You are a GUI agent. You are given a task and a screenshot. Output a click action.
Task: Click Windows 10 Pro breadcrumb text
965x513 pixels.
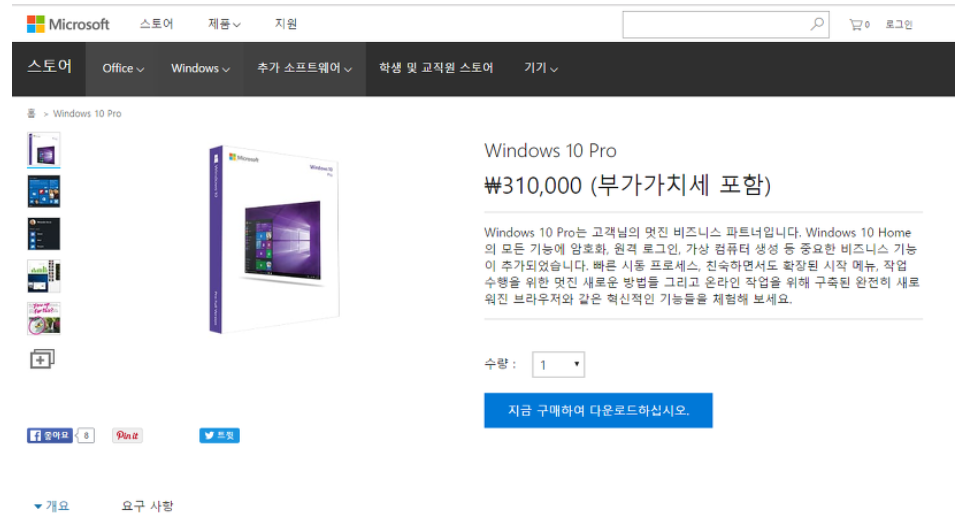click(x=87, y=114)
